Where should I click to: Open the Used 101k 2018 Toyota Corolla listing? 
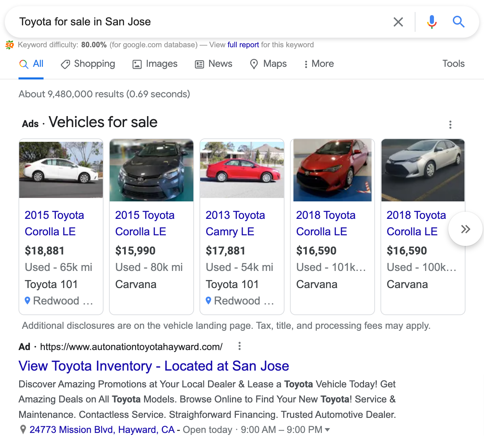[x=326, y=223]
